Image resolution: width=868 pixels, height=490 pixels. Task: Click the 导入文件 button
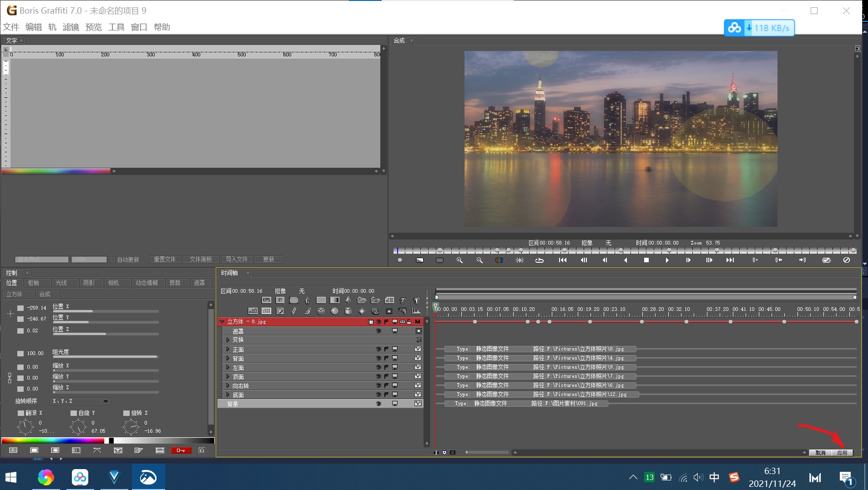click(x=237, y=260)
